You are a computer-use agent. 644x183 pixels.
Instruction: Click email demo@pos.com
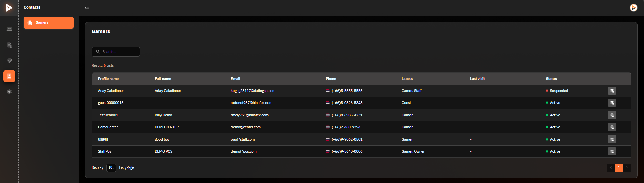[244, 151]
